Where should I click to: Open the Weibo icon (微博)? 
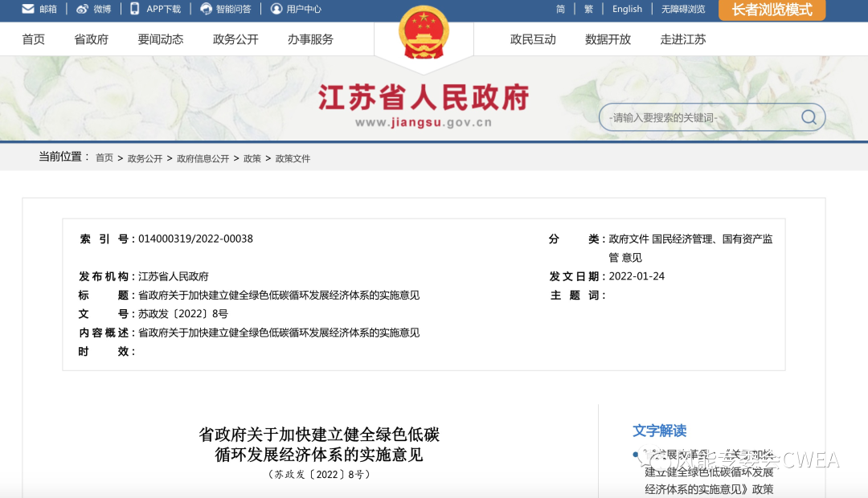pos(83,9)
